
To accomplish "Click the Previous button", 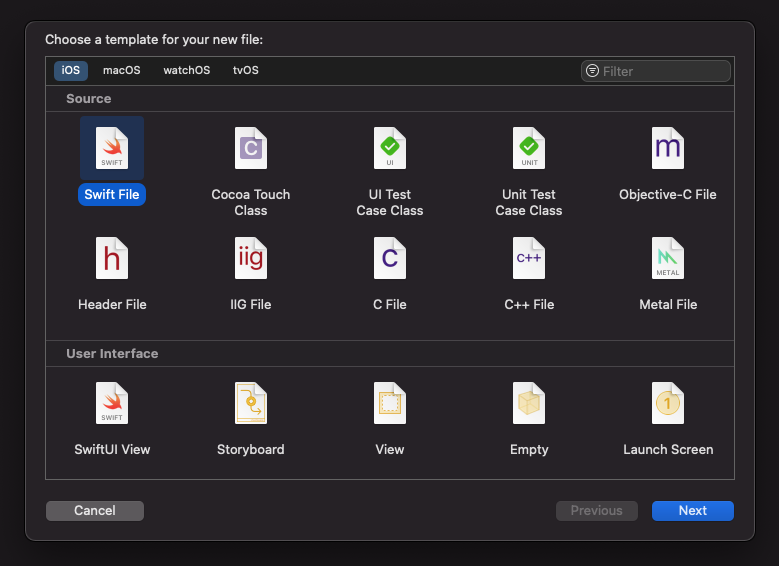I will click(597, 511).
